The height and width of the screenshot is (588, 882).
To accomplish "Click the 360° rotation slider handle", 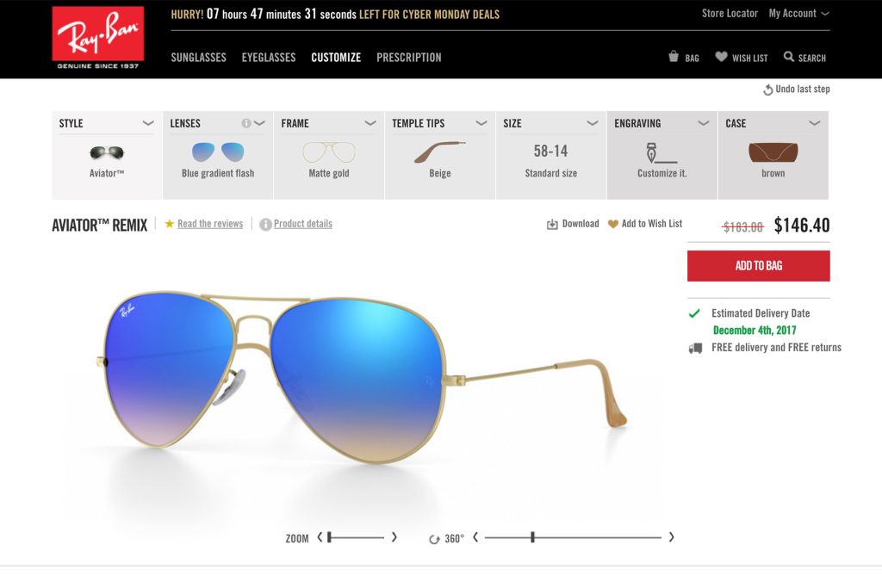I will [x=532, y=537].
